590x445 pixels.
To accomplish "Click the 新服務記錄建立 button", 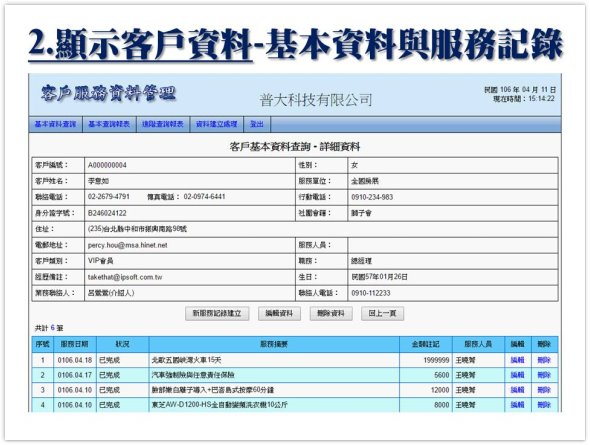I will (x=217, y=313).
